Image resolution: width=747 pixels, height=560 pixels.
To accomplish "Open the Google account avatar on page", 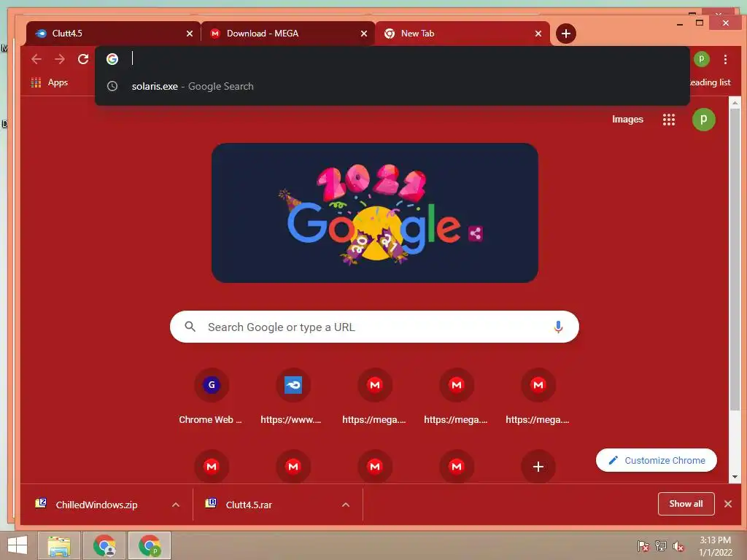I will coord(704,120).
